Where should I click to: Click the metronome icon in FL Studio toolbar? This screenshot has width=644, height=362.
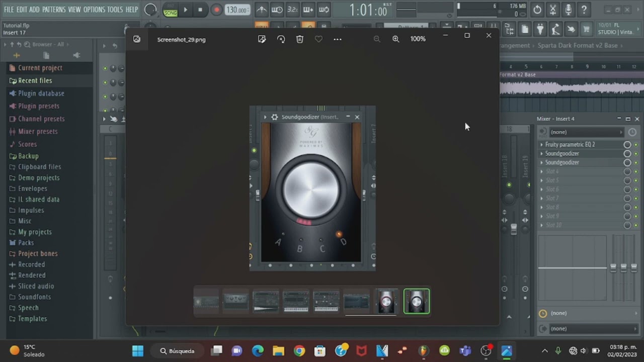[x=262, y=10]
